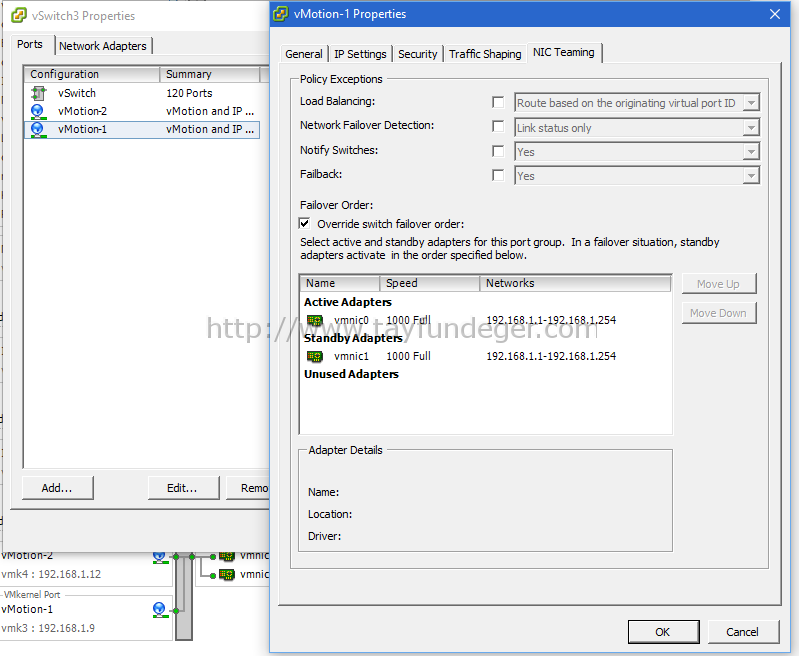Switch to the Security tab

tap(418, 54)
